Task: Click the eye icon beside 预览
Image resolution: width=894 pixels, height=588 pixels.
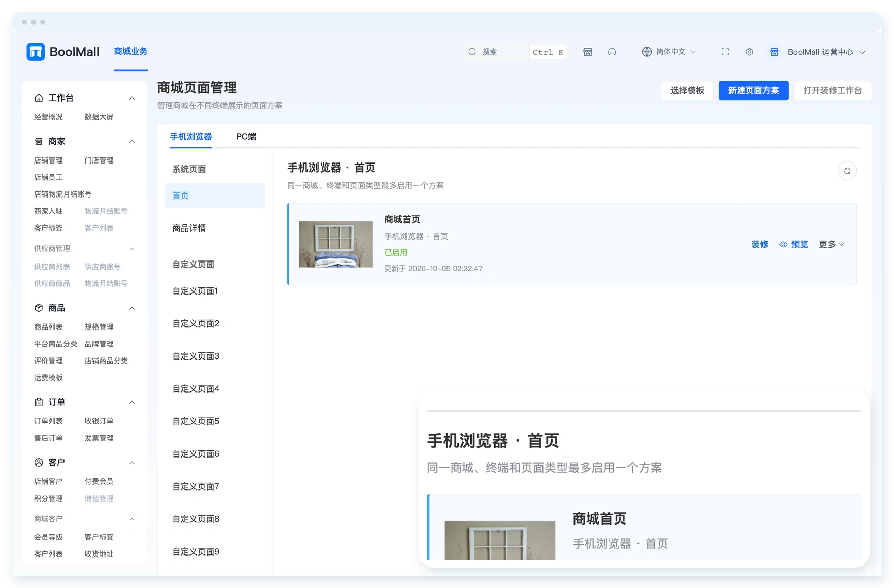Action: pos(783,245)
